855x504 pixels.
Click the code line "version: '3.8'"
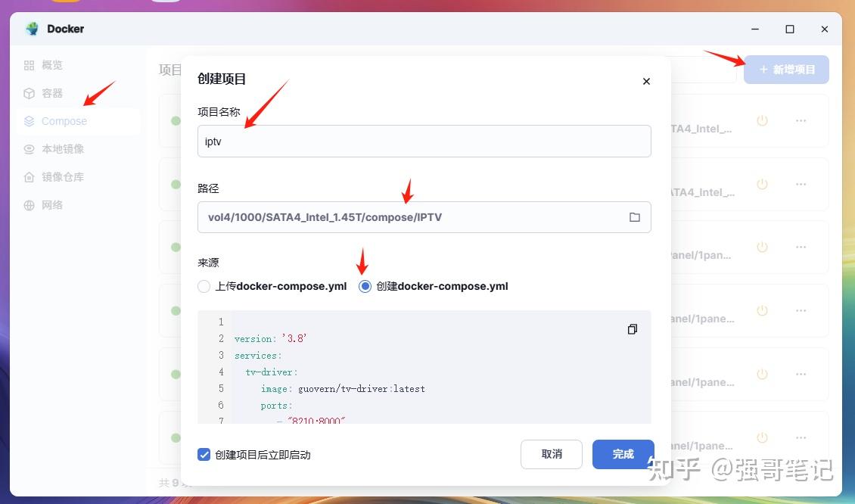[270, 339]
